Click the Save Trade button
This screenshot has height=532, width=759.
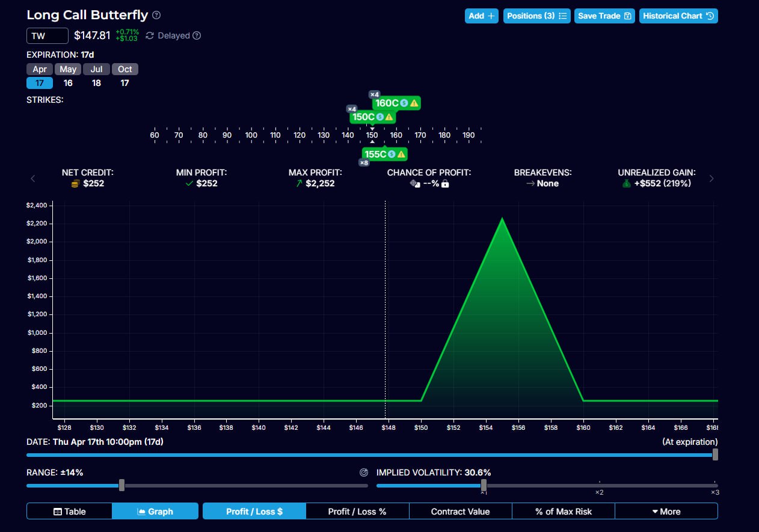604,16
